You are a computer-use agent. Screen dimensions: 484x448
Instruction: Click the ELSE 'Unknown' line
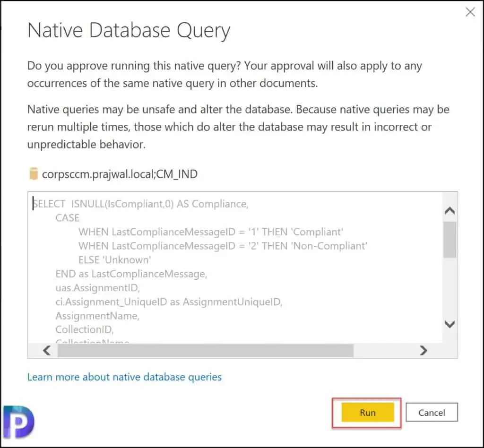click(x=115, y=260)
